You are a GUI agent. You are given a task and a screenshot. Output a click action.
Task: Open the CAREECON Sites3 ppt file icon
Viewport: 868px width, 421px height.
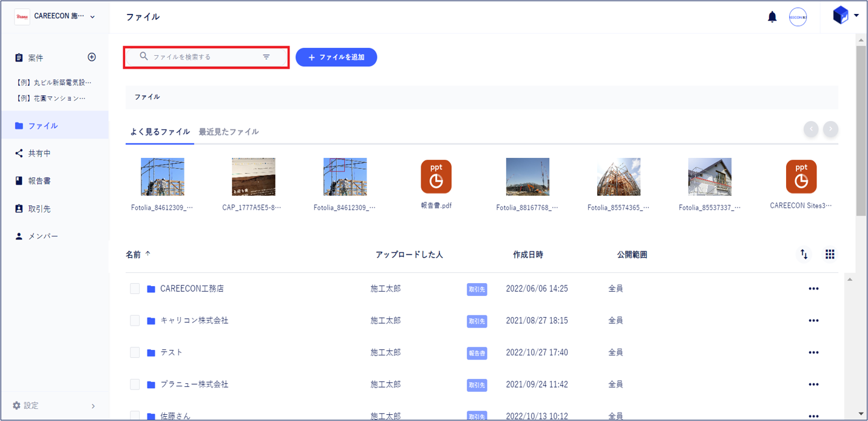(x=801, y=177)
